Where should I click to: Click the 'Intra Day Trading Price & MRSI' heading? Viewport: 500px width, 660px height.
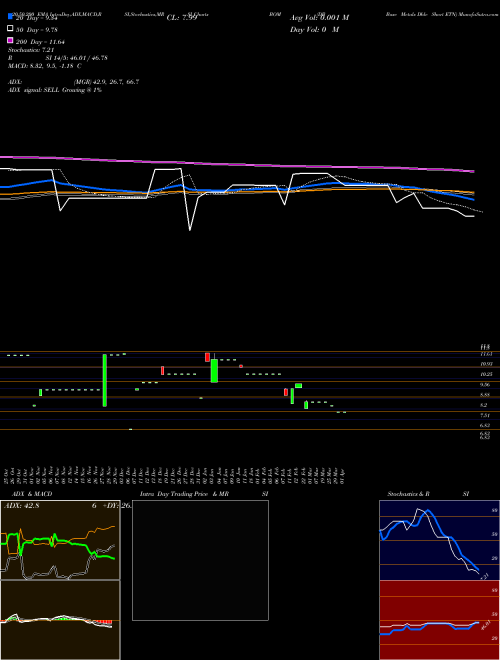pos(204,494)
